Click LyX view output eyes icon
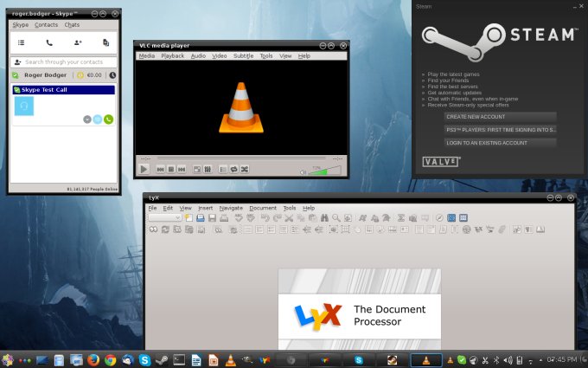Screen dimensions: 588x368 pos(153,229)
